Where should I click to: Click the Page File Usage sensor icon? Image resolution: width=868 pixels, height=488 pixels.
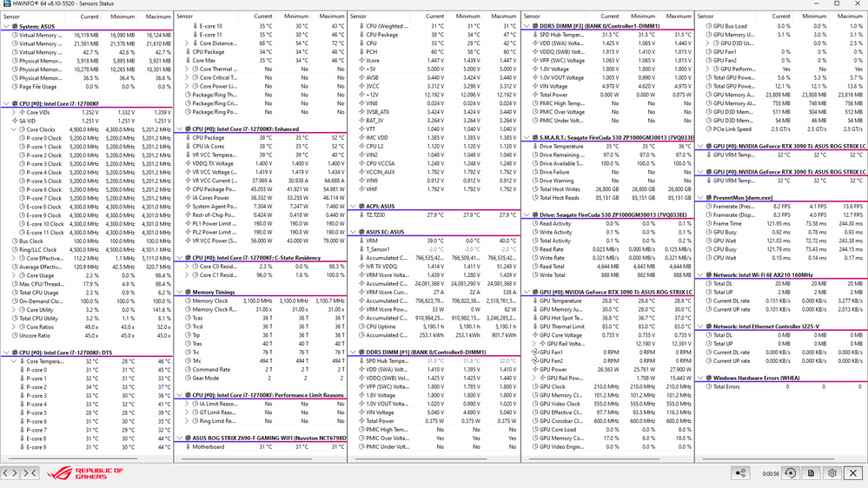[x=15, y=87]
